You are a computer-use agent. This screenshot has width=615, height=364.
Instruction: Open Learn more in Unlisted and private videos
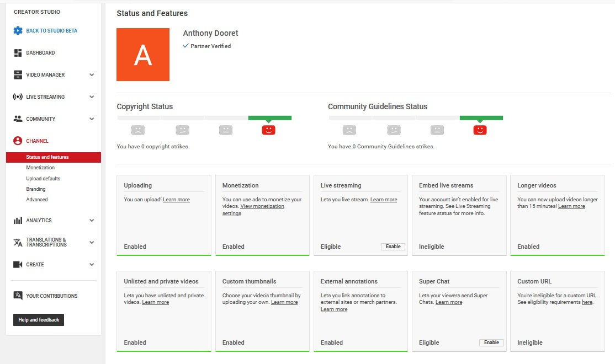tap(155, 302)
